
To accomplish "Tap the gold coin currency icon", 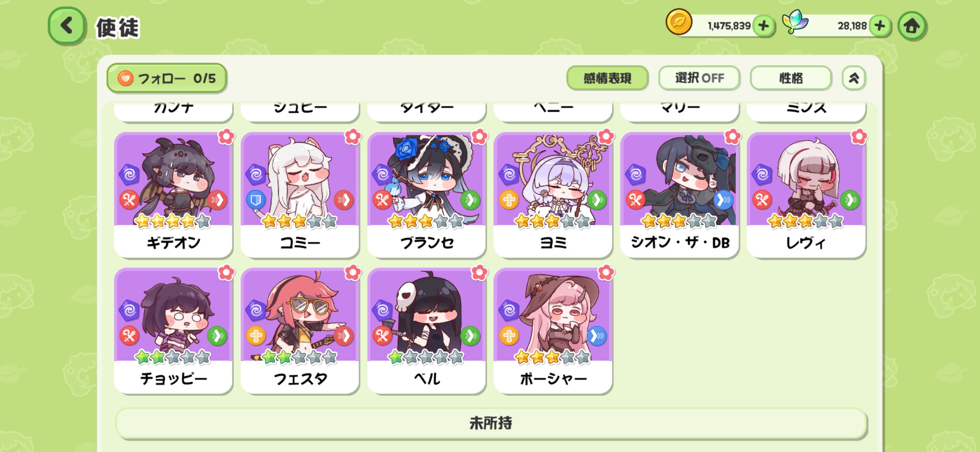I will click(x=679, y=22).
